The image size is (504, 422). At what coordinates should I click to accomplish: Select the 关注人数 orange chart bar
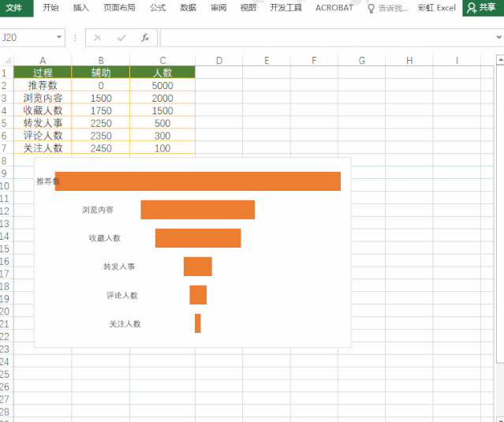[198, 323]
